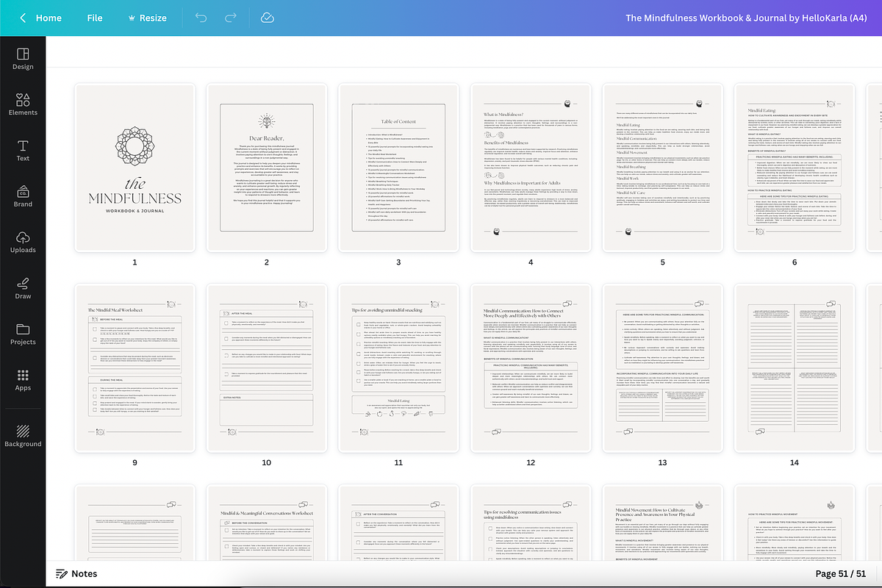Select page 13 thumbnail
The image size is (882, 588).
tap(662, 368)
